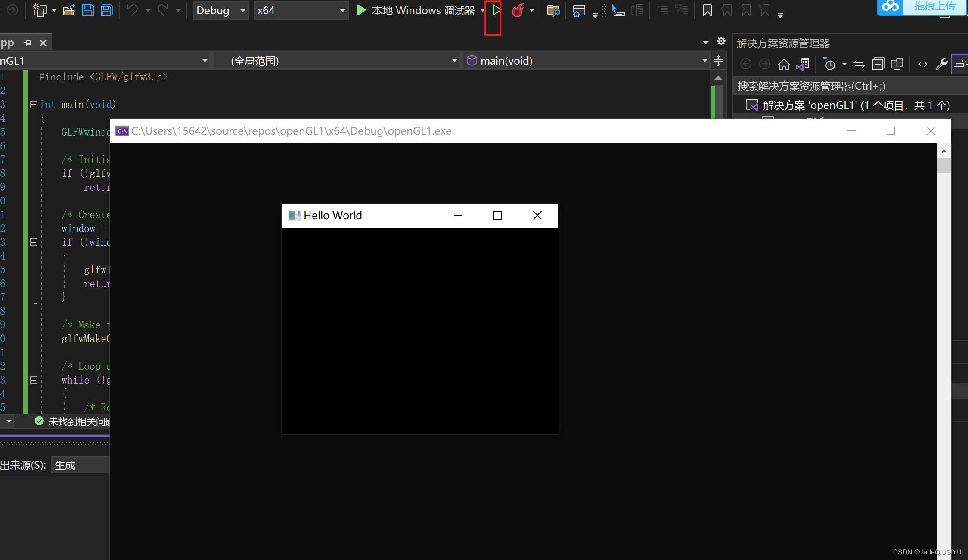The width and height of the screenshot is (968, 560).
Task: Pin the cpp editor tab
Action: (27, 43)
